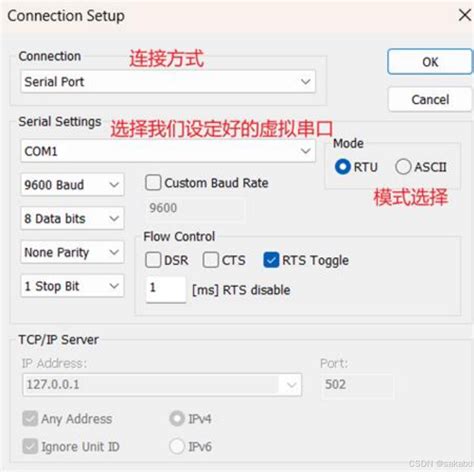This screenshot has width=474, height=472.
Task: Click the custom baud rate 9600 field
Action: click(x=194, y=208)
